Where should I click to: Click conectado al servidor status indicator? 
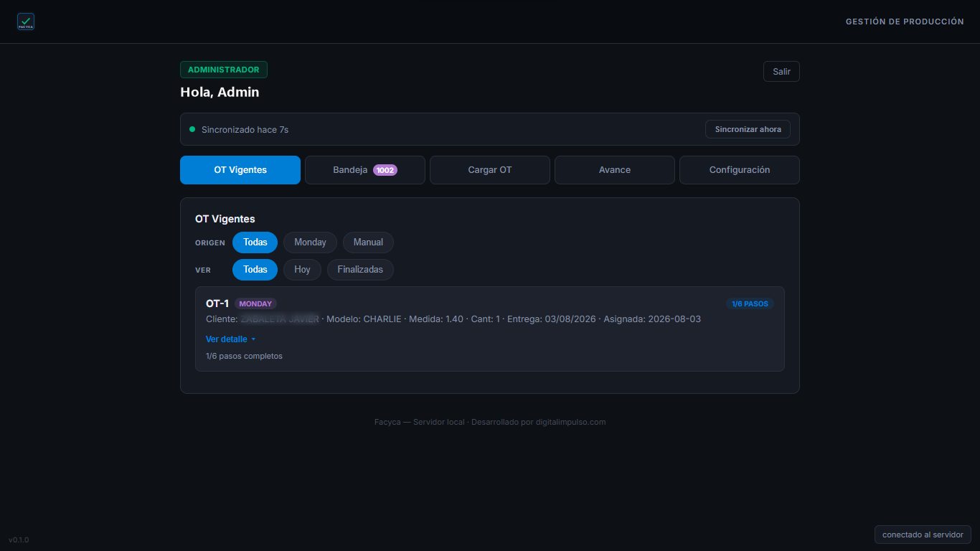tap(923, 534)
